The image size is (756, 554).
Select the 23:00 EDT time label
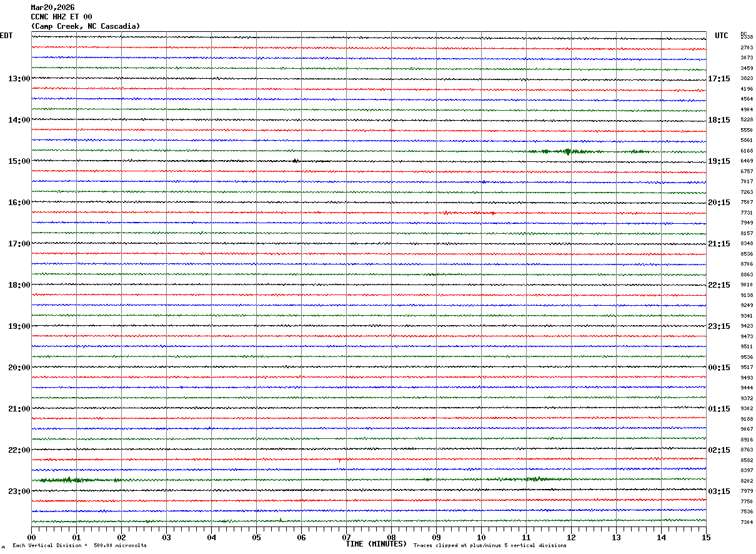point(19,491)
